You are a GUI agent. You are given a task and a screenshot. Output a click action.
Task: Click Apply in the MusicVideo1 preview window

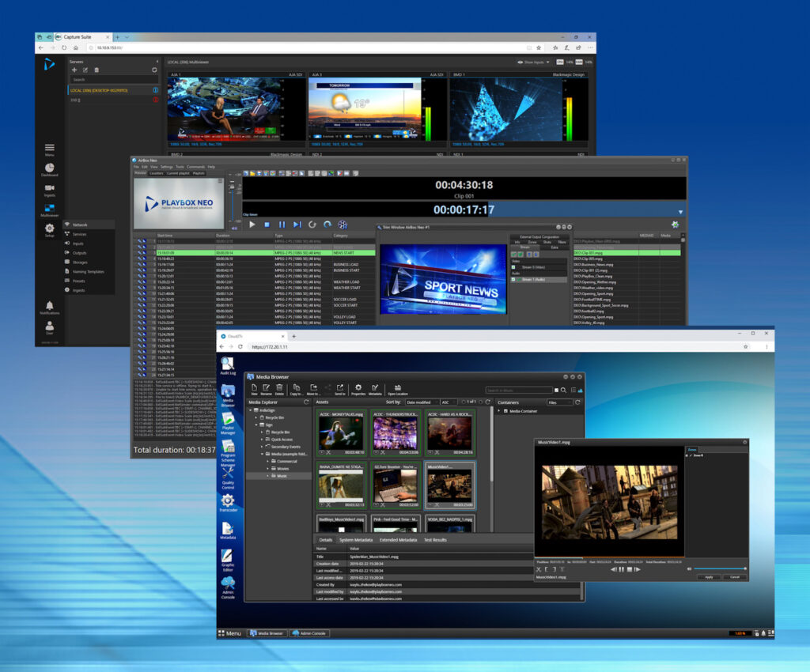[x=709, y=577]
